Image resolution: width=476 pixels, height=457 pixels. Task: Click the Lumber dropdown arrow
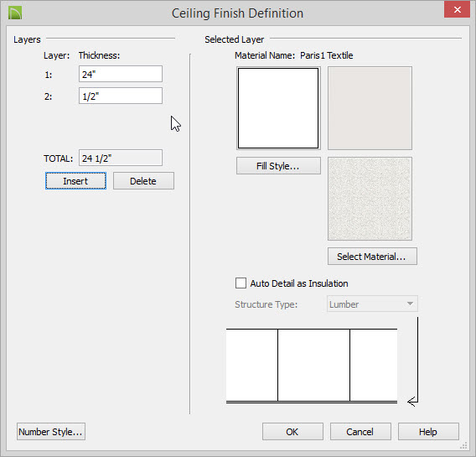pos(410,304)
